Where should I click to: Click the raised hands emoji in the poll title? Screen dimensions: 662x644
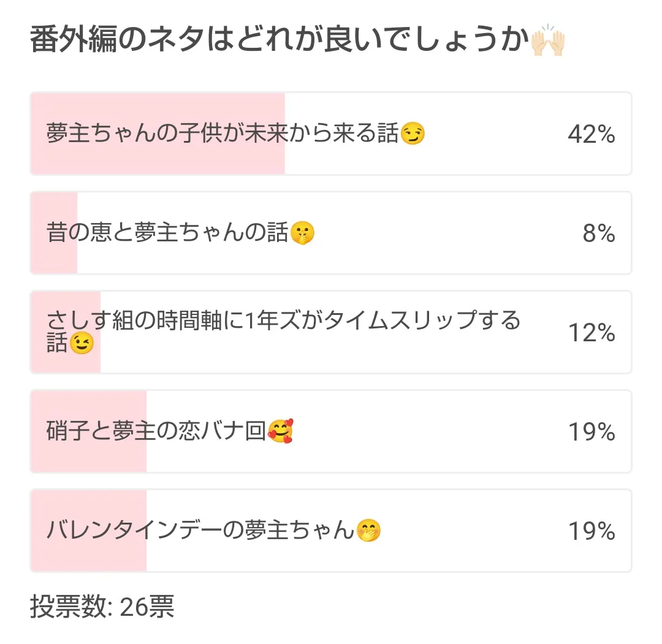547,42
